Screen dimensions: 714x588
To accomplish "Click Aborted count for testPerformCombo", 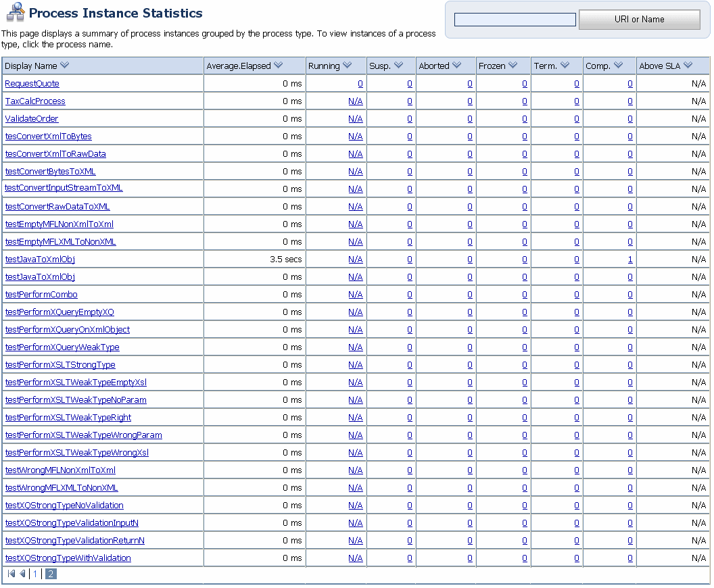I will pos(470,295).
